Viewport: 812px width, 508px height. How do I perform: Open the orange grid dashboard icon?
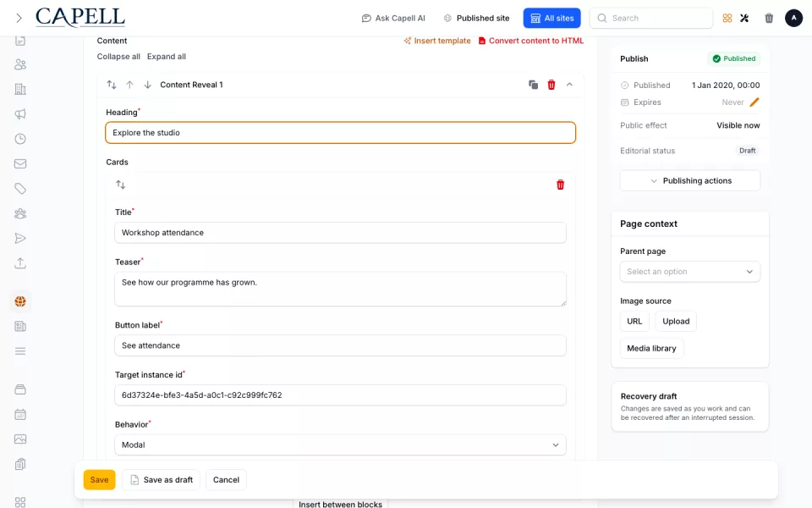[727, 18]
